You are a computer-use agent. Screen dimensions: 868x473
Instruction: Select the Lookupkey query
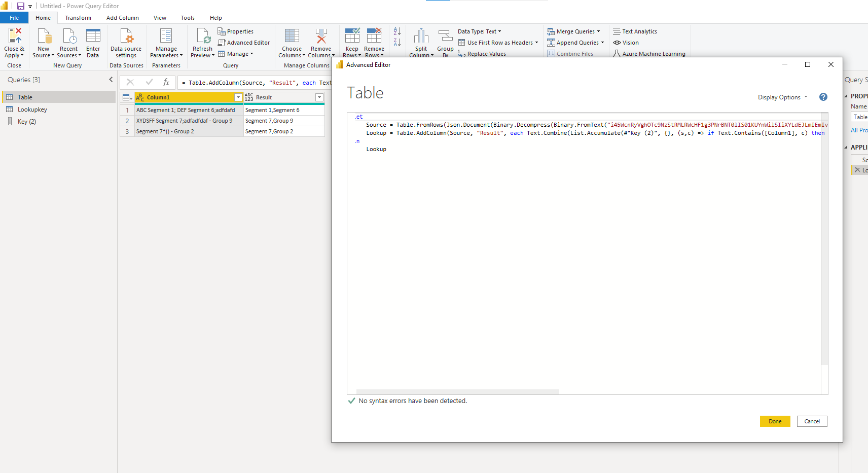(x=59, y=110)
